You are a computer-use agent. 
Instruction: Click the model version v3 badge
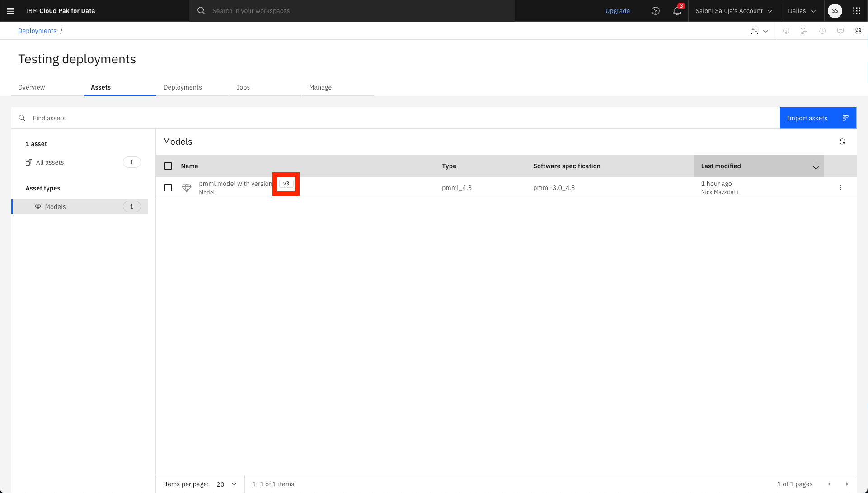tap(286, 183)
